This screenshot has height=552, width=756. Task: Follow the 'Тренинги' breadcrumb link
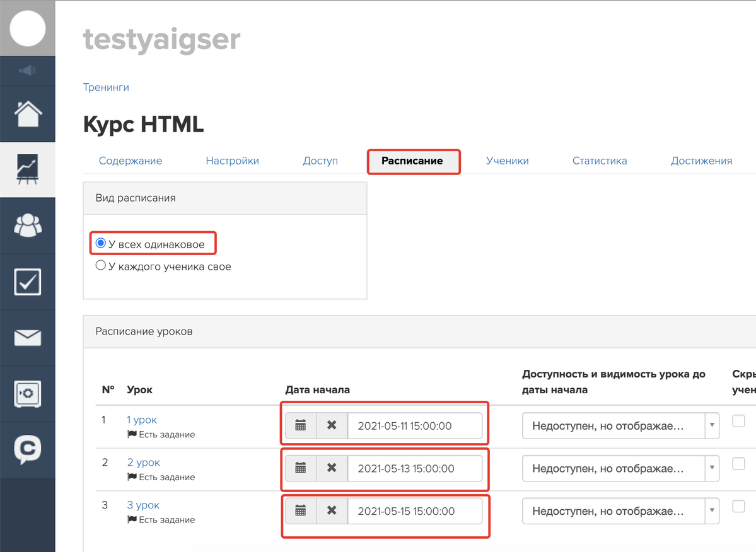pos(106,87)
